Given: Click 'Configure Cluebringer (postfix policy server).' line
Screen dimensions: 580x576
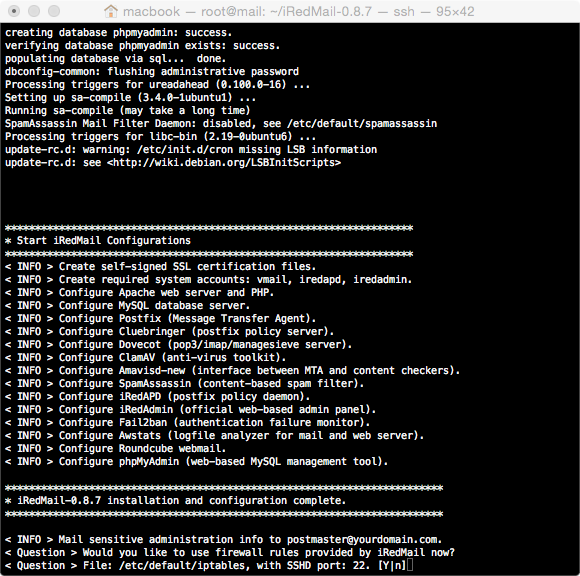Looking at the screenshot, I should coord(169,331).
